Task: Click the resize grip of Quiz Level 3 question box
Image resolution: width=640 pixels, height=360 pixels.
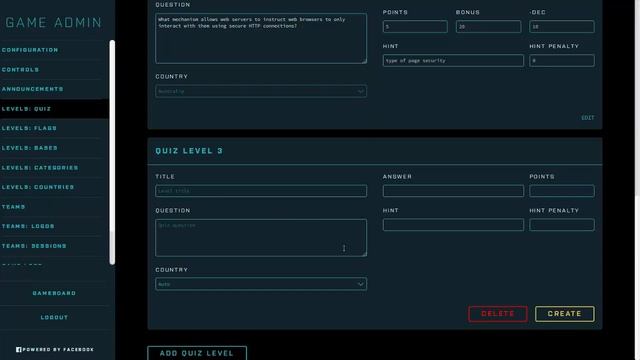Action: click(364, 254)
